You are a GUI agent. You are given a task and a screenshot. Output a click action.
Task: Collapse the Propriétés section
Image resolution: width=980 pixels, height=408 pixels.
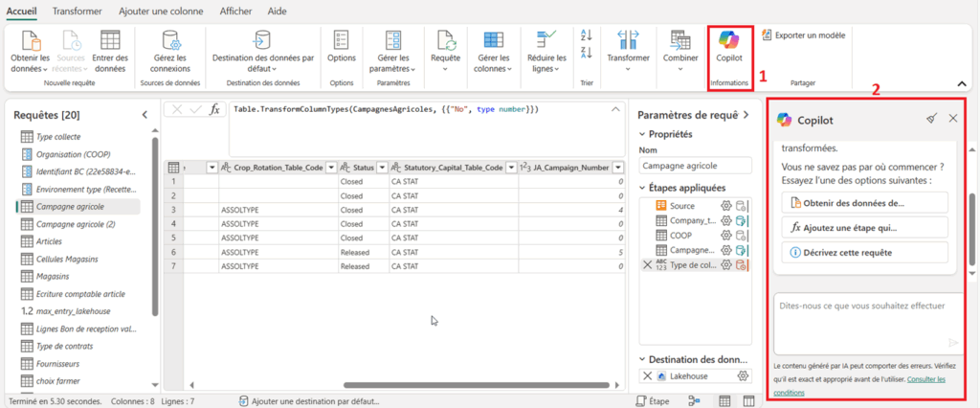[641, 135]
